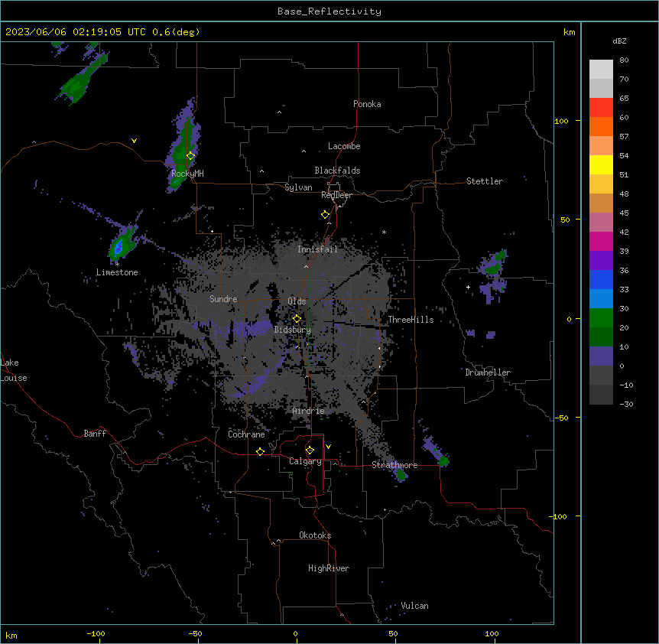Click the Okotoks city label
Image resolution: width=659 pixels, height=644 pixels.
coord(315,535)
